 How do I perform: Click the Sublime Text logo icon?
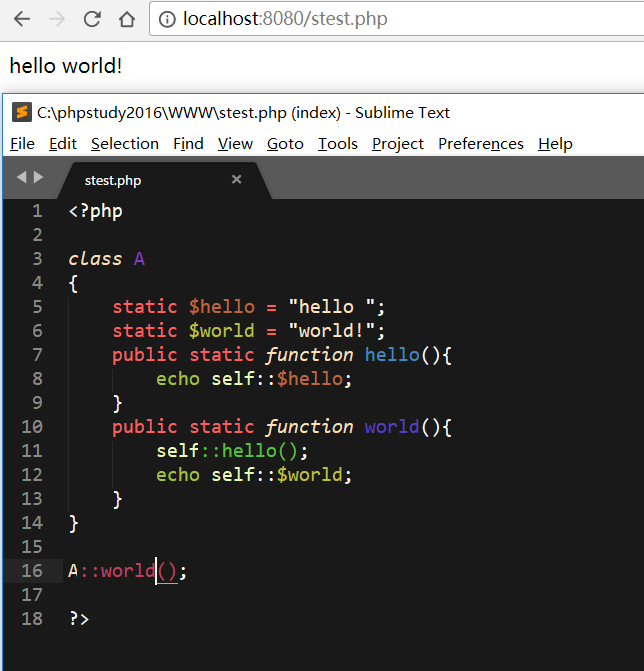coord(21,112)
